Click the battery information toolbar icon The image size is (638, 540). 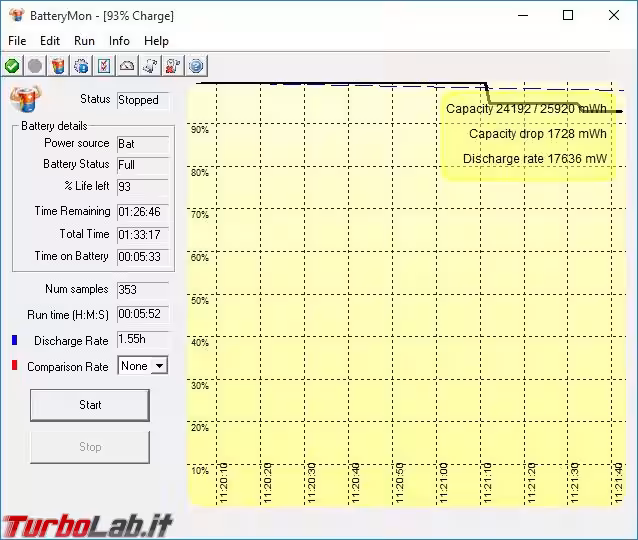point(58,66)
